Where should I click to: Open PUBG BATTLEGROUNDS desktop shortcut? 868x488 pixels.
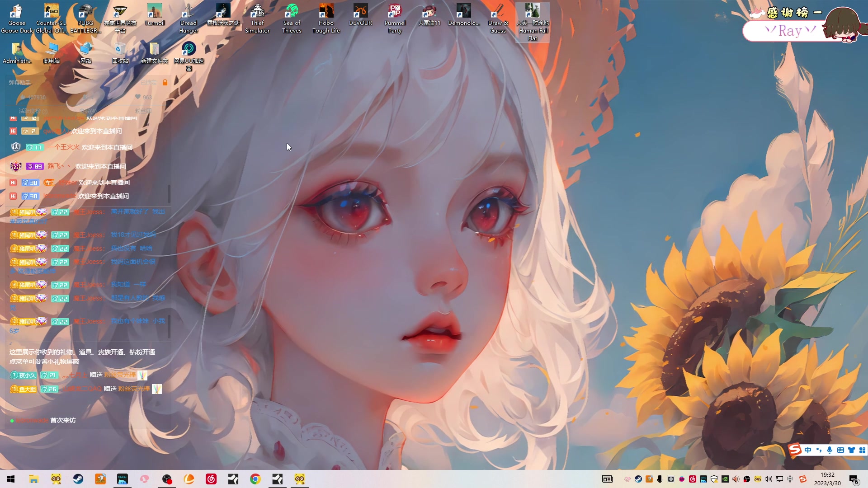[85, 19]
